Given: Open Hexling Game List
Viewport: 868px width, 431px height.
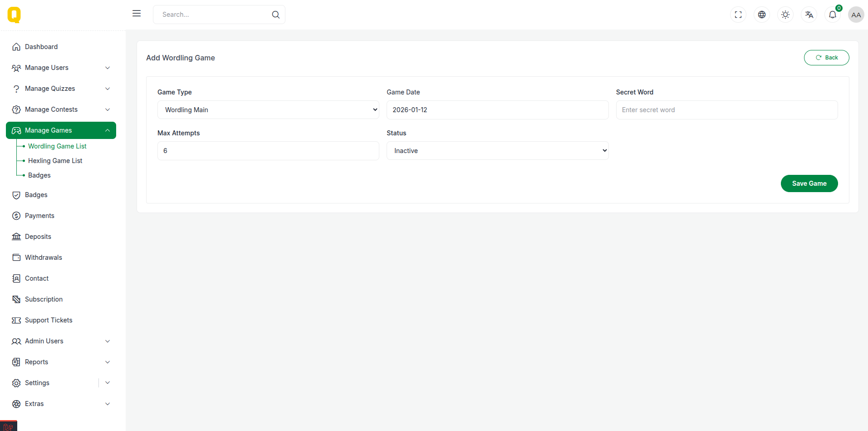Looking at the screenshot, I should click(x=55, y=161).
